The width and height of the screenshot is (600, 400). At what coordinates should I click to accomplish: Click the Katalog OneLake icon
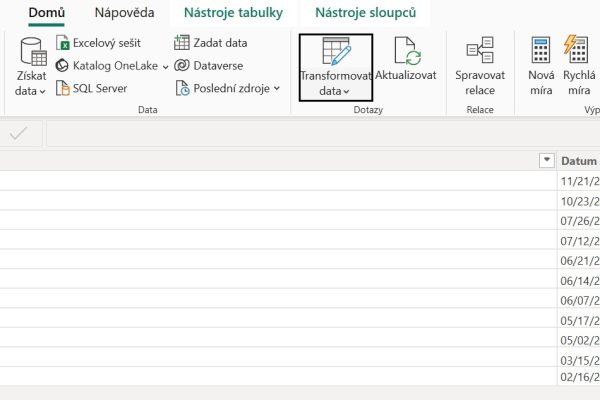tap(62, 65)
